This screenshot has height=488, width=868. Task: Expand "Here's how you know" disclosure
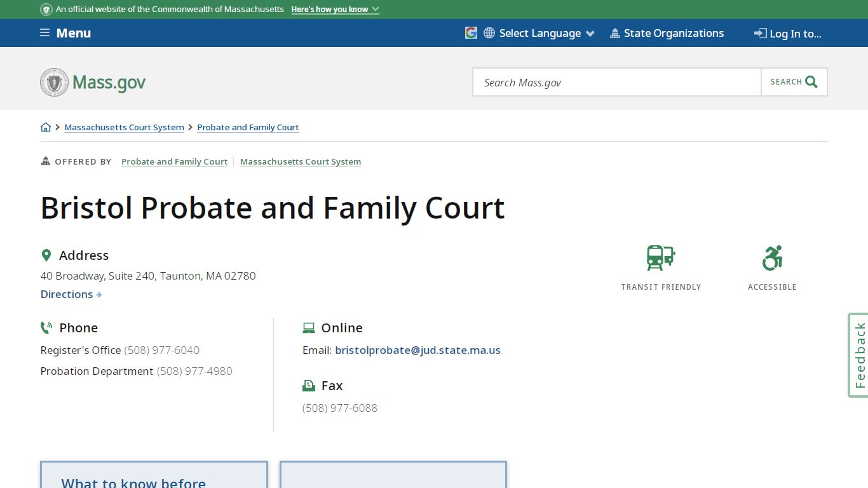335,10
